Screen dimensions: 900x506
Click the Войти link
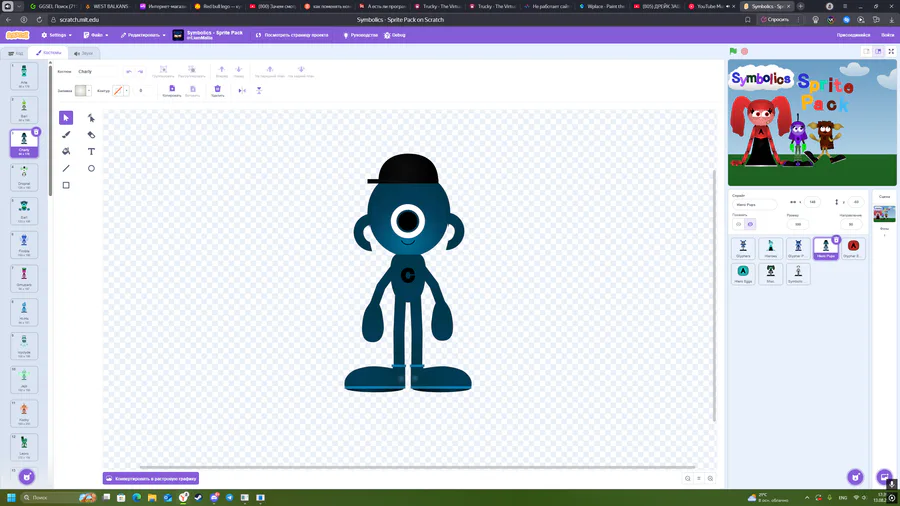coord(887,35)
